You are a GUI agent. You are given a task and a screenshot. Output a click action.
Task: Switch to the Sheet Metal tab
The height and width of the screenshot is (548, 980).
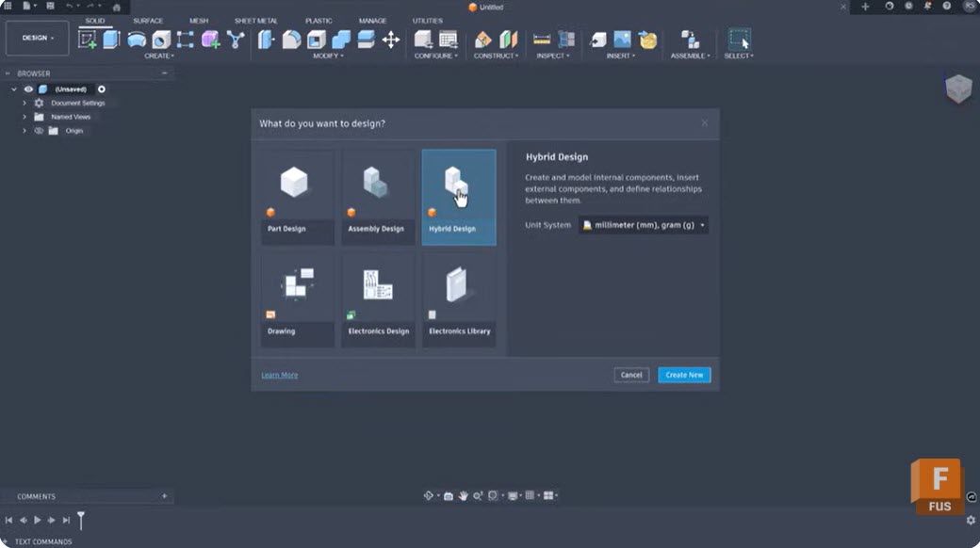tap(255, 21)
